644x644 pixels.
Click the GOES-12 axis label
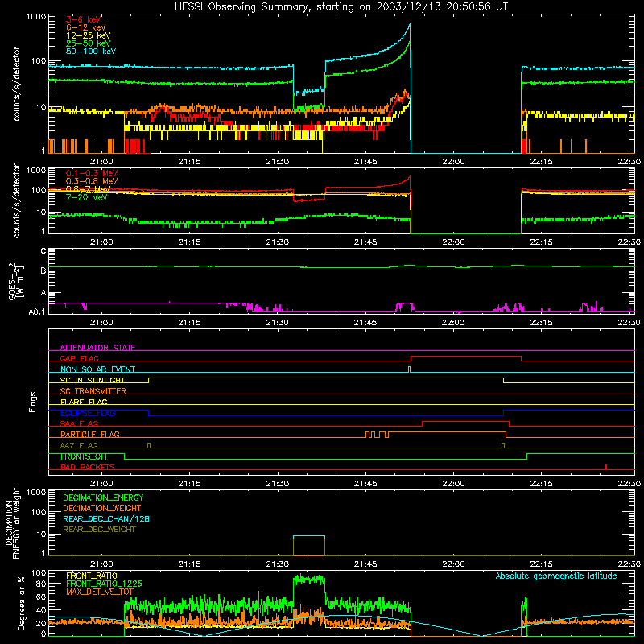pyautogui.click(x=16, y=281)
